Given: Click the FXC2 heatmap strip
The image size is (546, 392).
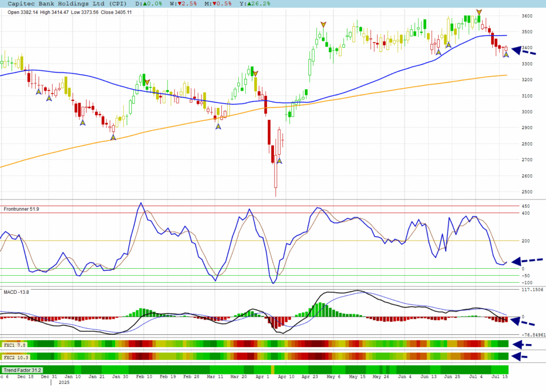Looking at the screenshot, I should 254,356.
